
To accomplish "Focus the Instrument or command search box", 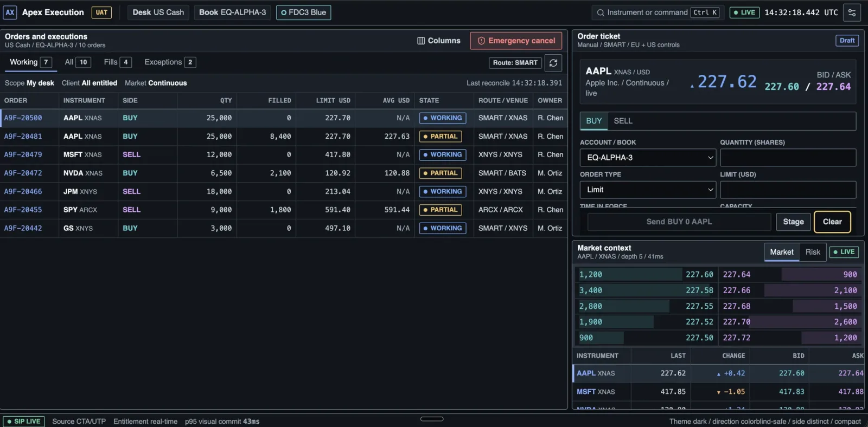I will (x=658, y=12).
